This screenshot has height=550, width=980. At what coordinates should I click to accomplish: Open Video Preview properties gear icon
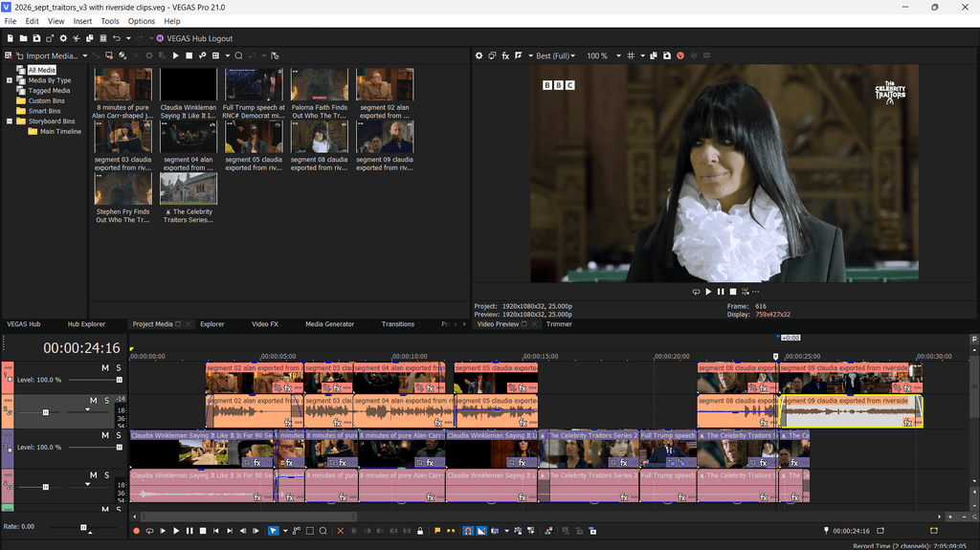click(x=479, y=55)
